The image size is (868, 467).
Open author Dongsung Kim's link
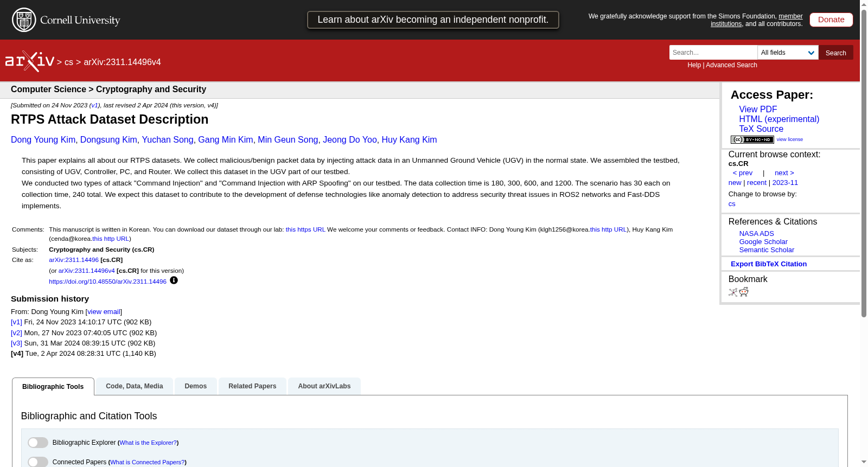[x=108, y=140]
